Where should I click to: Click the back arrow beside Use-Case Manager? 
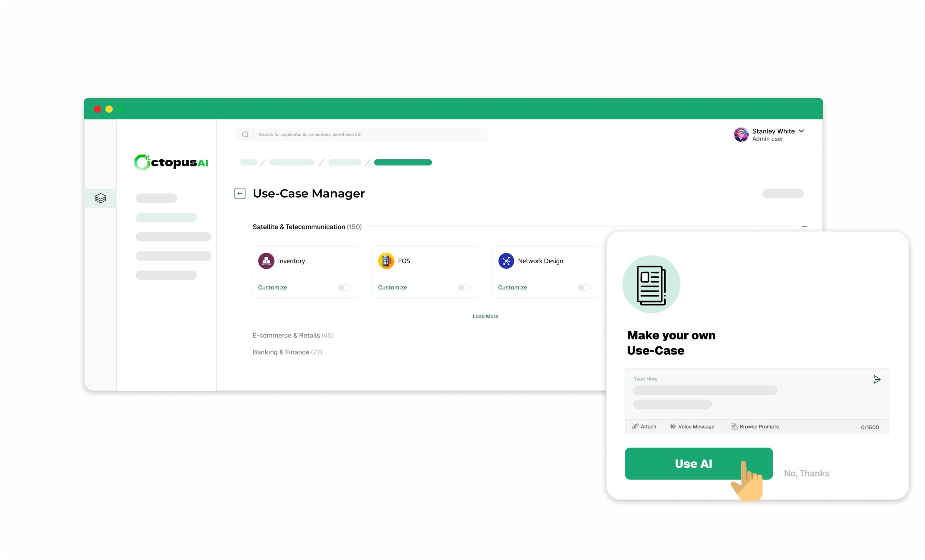tap(240, 193)
